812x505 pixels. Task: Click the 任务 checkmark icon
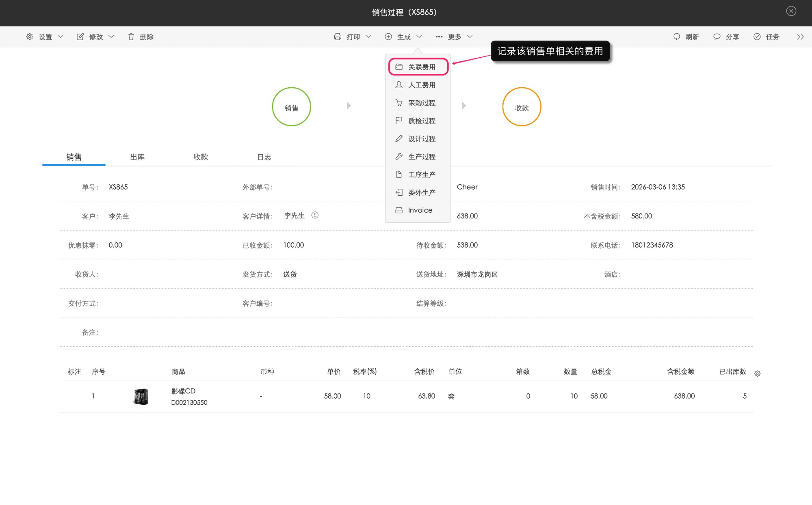757,37
